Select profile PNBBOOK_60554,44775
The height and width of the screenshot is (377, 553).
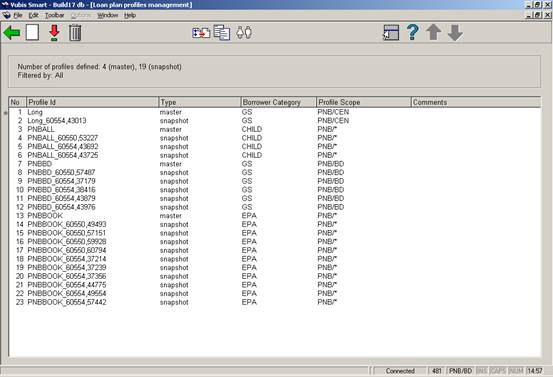pyautogui.click(x=275, y=285)
